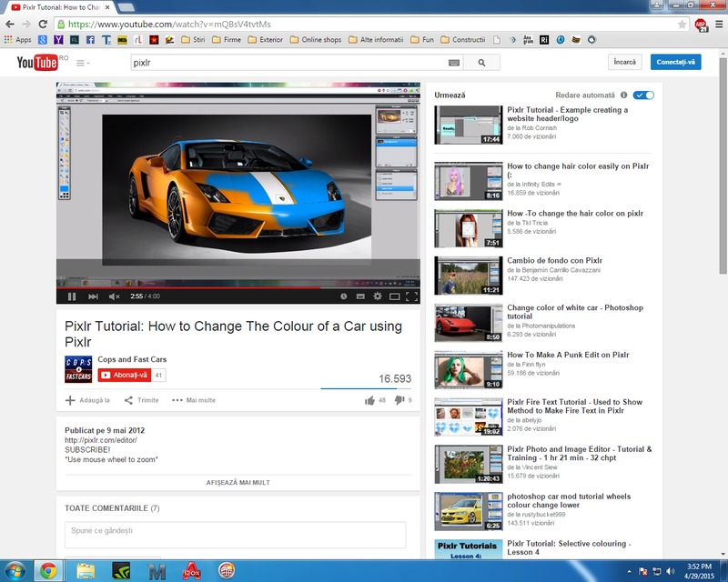728x582 pixels.
Task: Click Cops and Fast Cars channel avatar
Action: pyautogui.click(x=78, y=369)
